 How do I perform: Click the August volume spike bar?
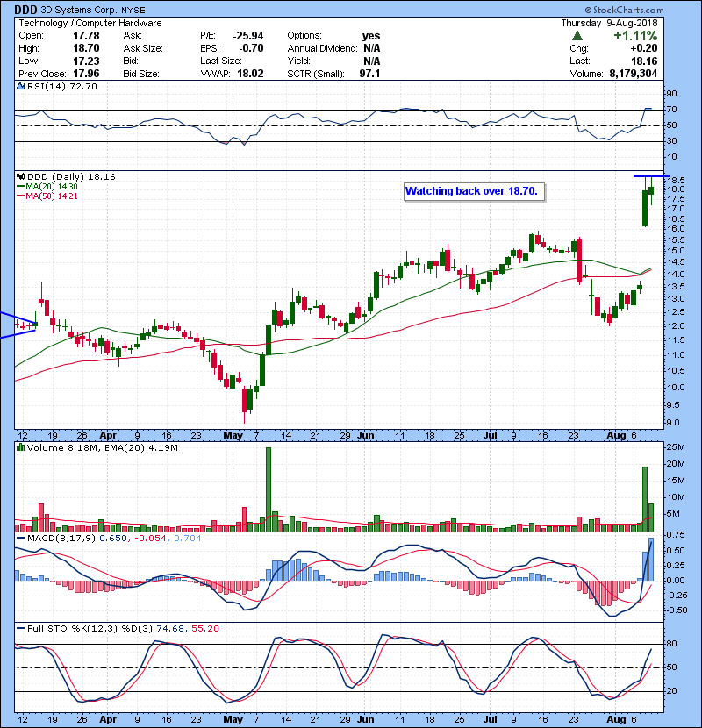(x=645, y=499)
